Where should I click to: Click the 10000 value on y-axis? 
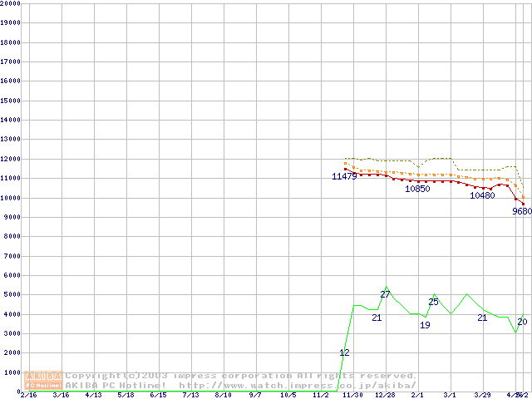pos(10,198)
